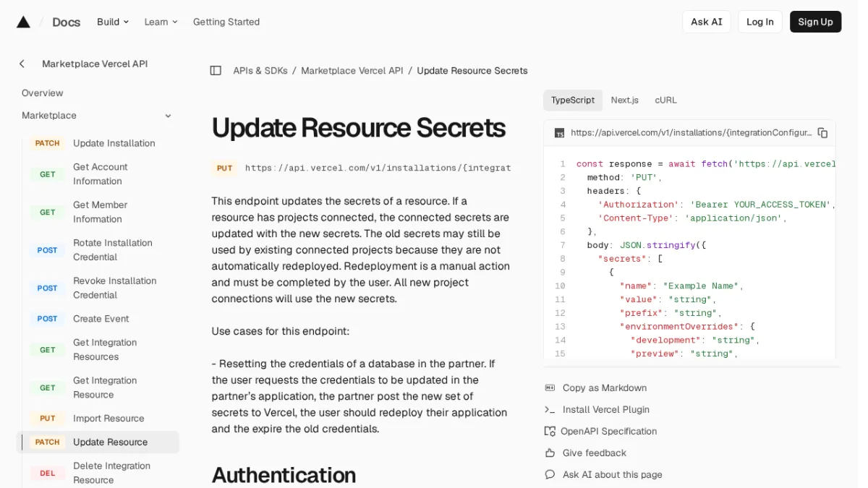Switch to the Next.js code tab
Screen dimensions: 868x488
pos(625,100)
